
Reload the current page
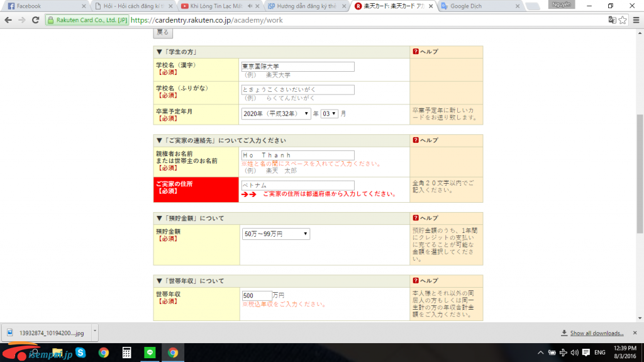[x=36, y=20]
